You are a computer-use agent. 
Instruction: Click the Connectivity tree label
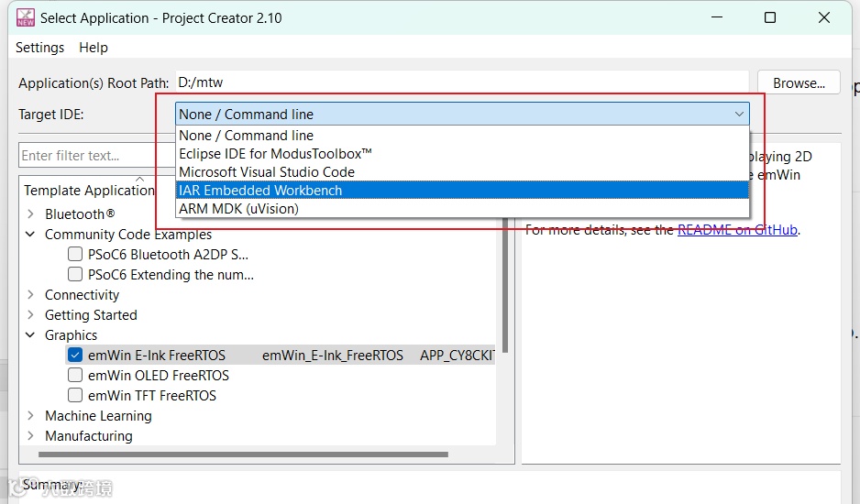point(82,294)
